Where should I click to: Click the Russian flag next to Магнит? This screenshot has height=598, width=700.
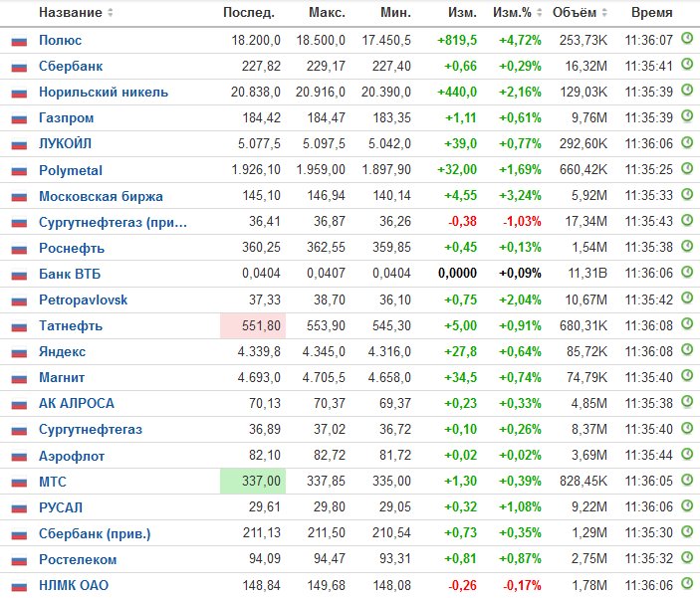(19, 379)
